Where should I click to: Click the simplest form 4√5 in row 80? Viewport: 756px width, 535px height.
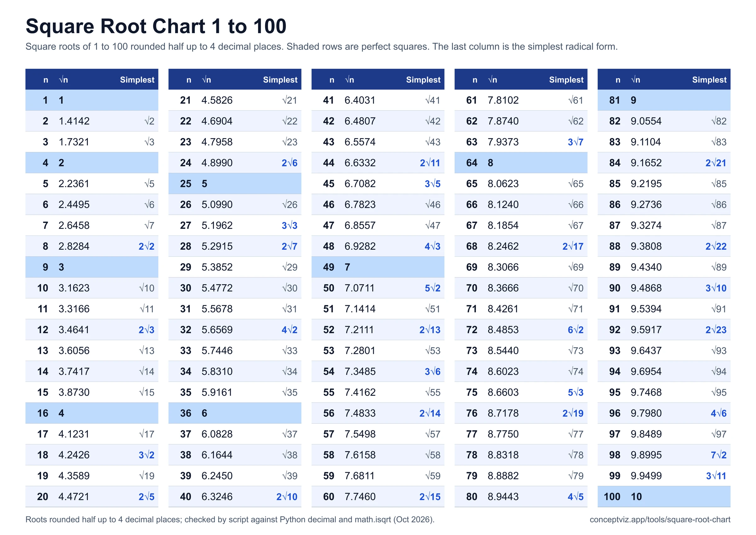576,497
